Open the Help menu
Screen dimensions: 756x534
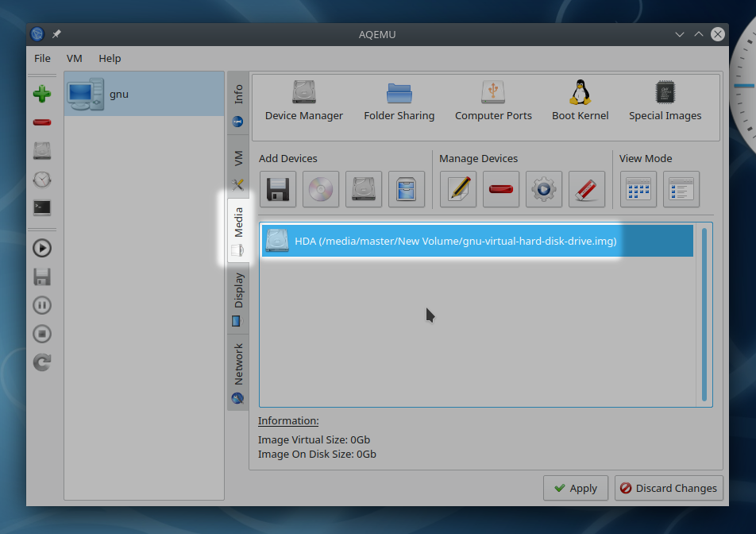(110, 58)
